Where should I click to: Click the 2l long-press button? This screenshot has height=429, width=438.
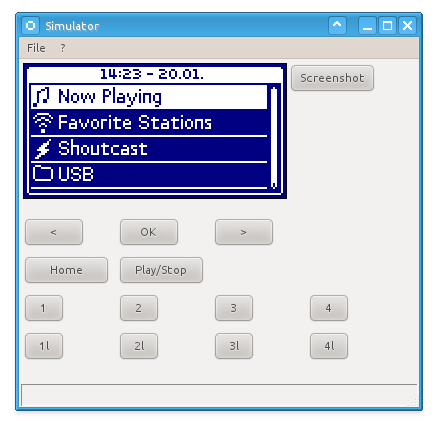pos(139,346)
